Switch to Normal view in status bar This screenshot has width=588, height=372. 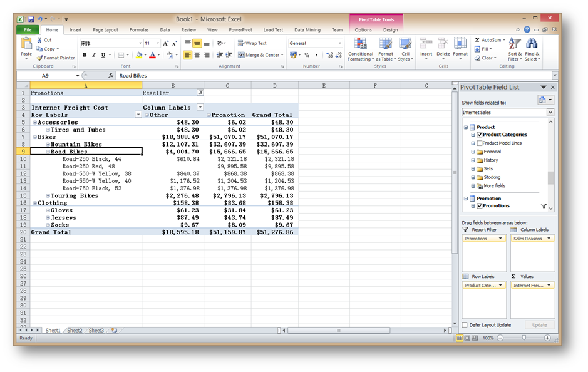(x=460, y=338)
